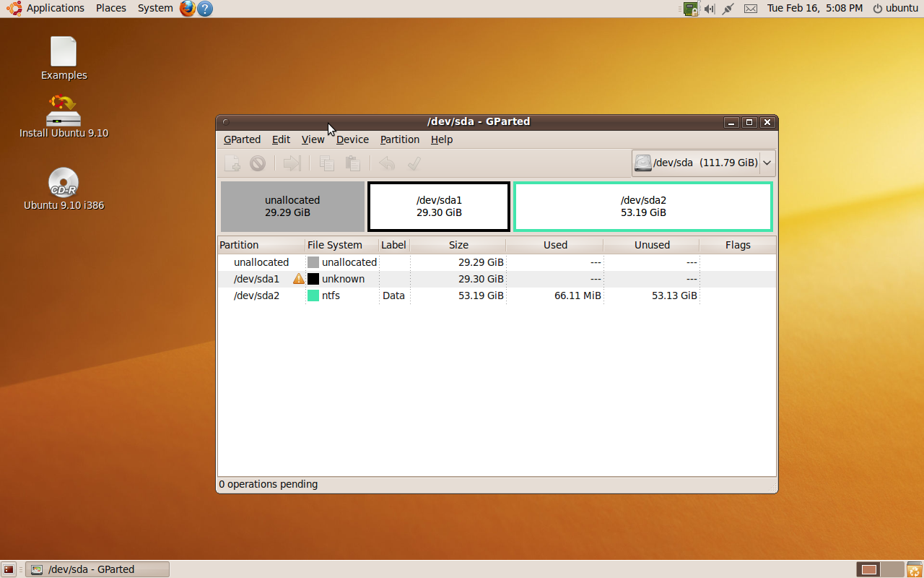Screen dimensions: 924x578
Task: Click the hard disk icon in device selector
Action: 642,163
